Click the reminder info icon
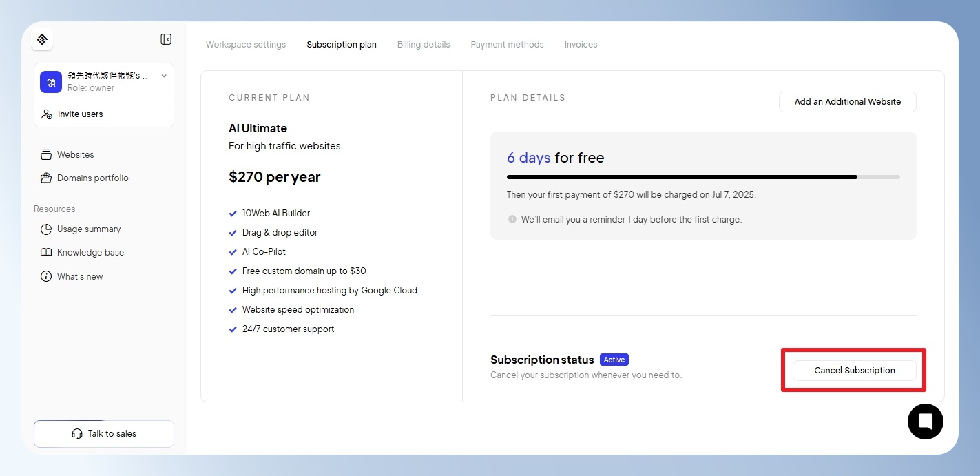 click(x=512, y=219)
